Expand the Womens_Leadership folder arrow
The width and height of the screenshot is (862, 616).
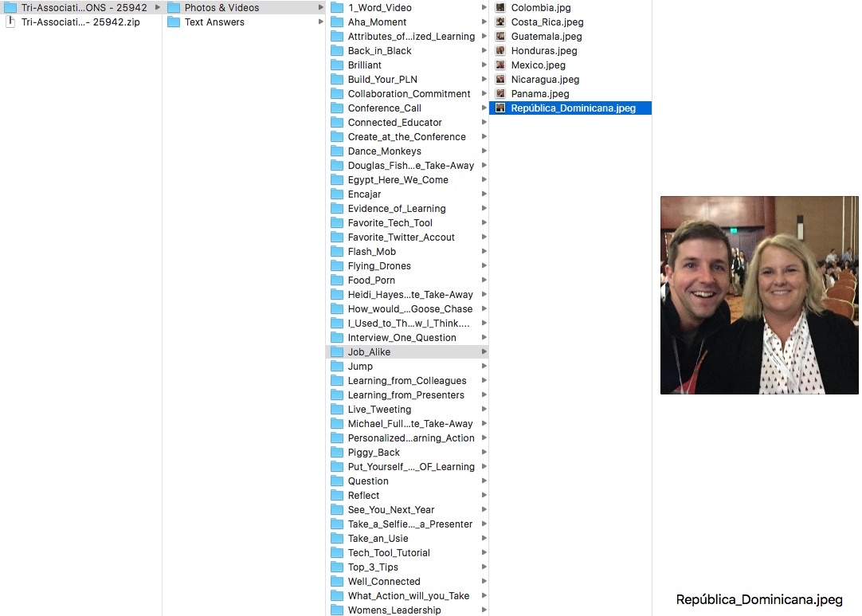(x=484, y=610)
